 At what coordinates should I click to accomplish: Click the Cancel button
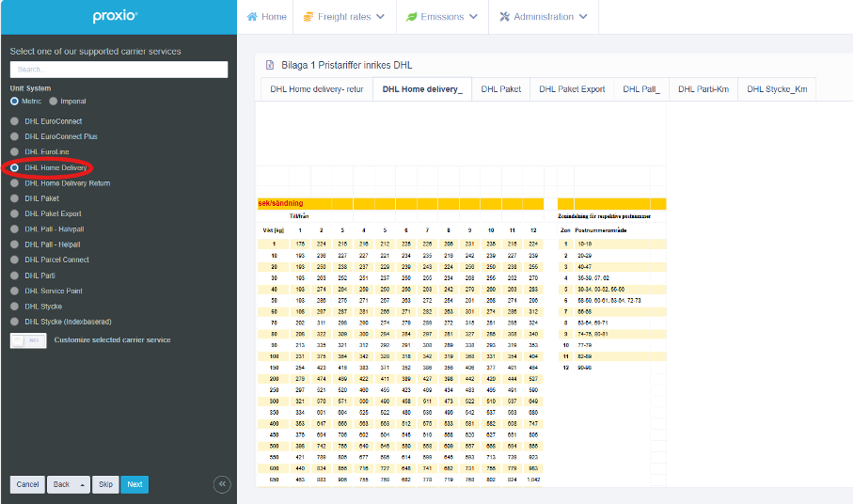coord(28,484)
